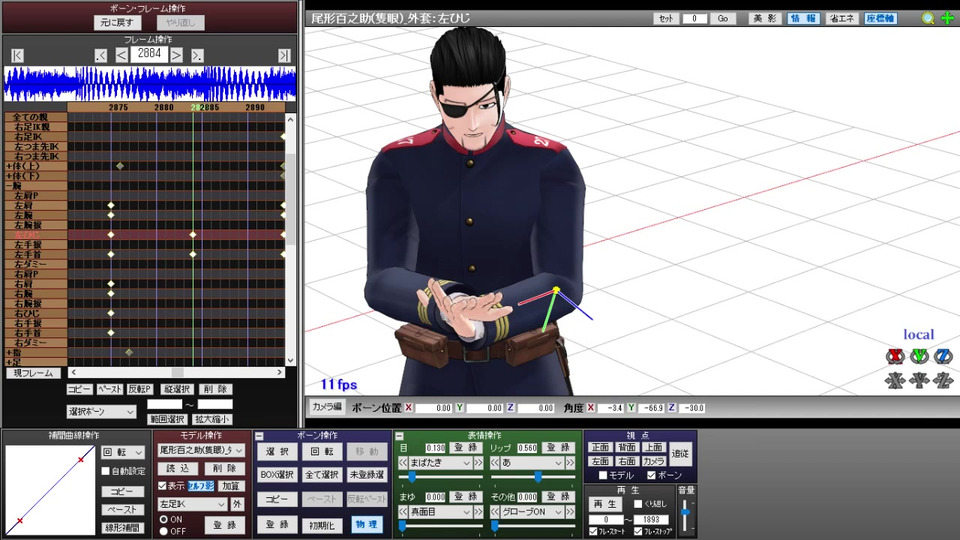Click the local Y rotation icon
The image size is (960, 540).
tap(919, 356)
